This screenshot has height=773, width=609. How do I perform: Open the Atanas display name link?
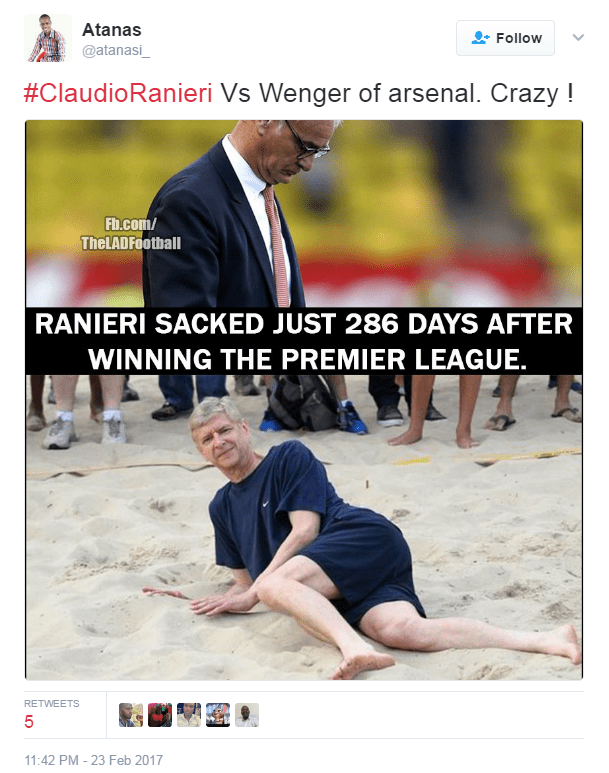pos(111,30)
